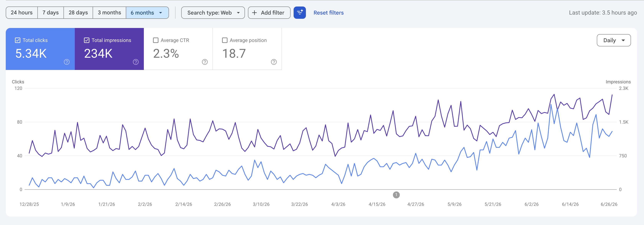This screenshot has height=225, width=644.
Task: Select the 28 days range tab
Action: click(78, 13)
